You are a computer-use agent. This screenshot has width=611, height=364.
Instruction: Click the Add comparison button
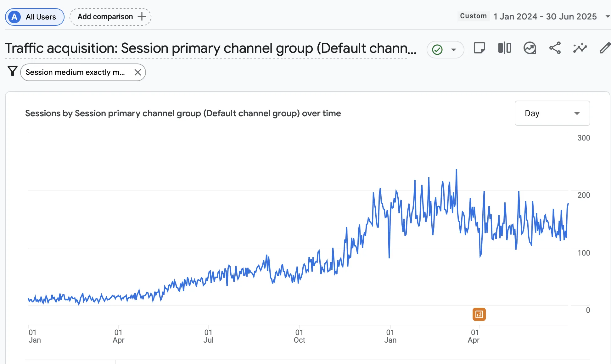tap(110, 17)
